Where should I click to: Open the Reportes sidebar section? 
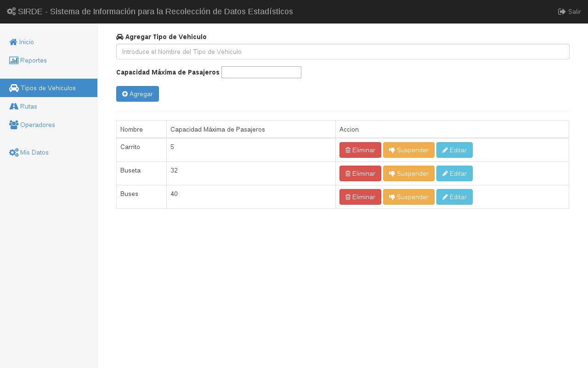coord(49,60)
